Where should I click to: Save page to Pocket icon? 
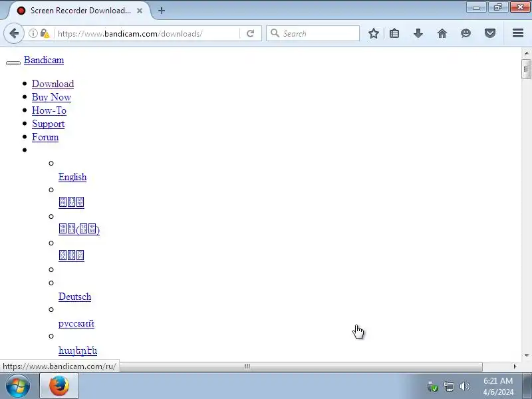(x=490, y=33)
